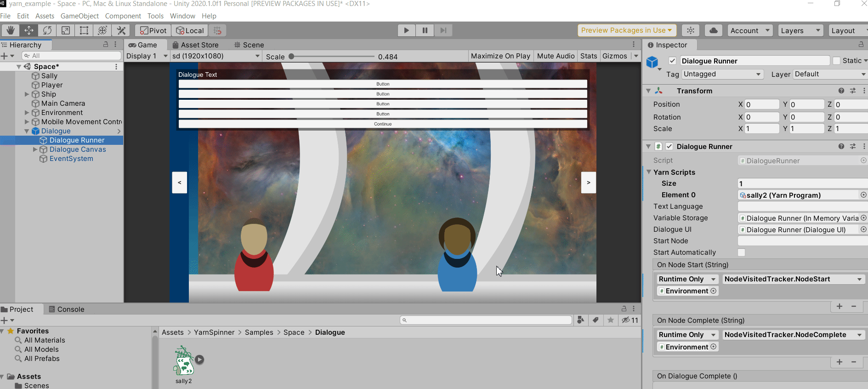Select the Rect Transform tool
The image size is (868, 389).
pos(84,30)
